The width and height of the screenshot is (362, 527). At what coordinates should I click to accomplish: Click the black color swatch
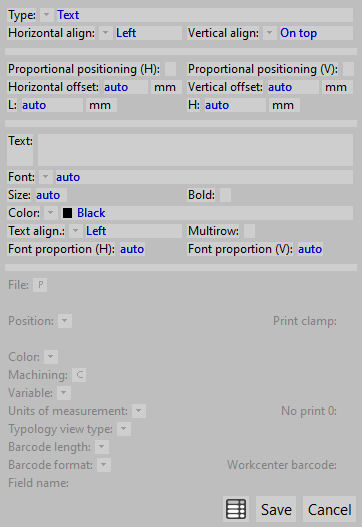[67, 213]
